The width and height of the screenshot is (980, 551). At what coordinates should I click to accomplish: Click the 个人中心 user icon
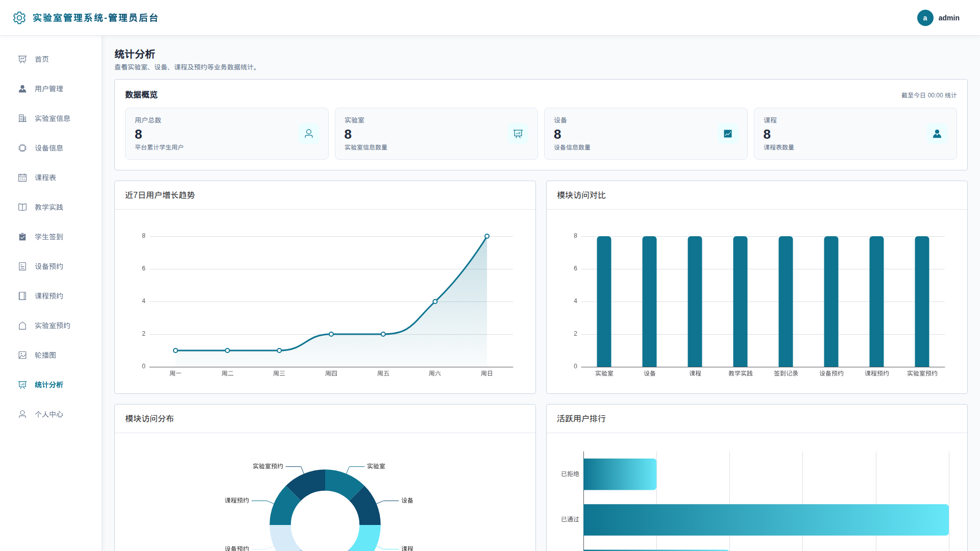[x=22, y=414]
